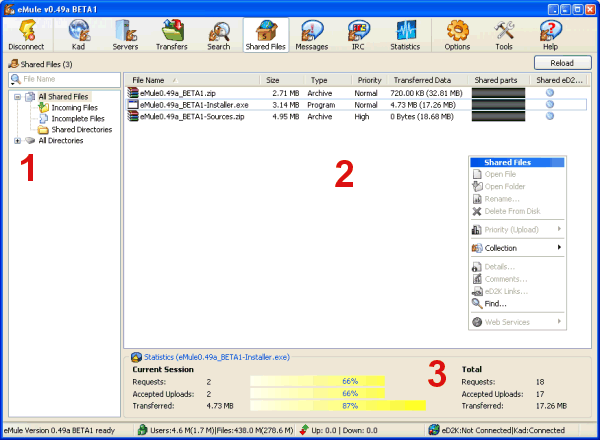Collapse the All Shared Files tree node
The width and height of the screenshot is (600, 440).
17,96
